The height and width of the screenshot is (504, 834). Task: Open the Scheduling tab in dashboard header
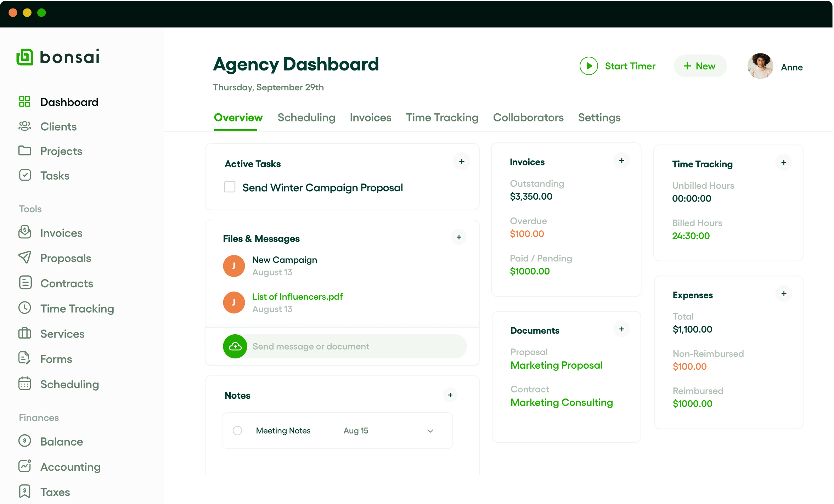tap(306, 118)
